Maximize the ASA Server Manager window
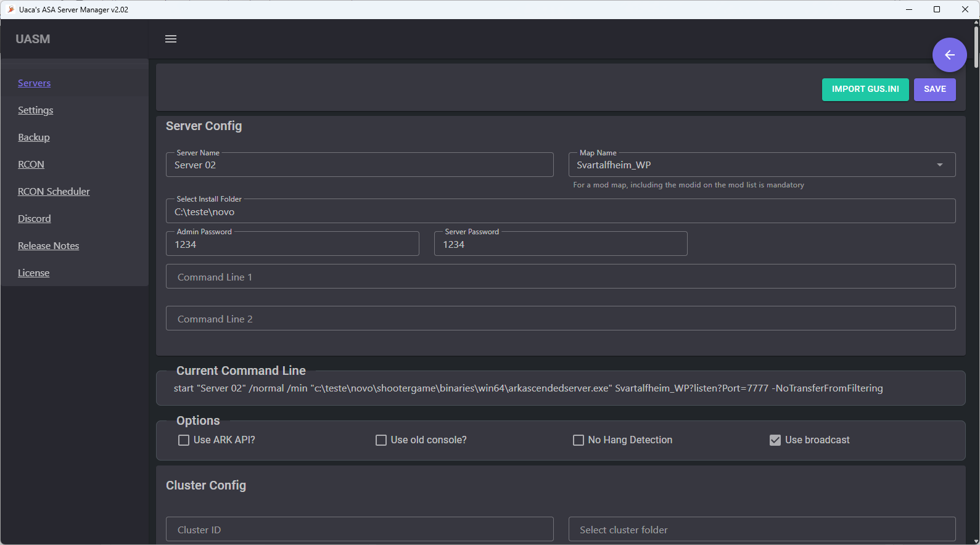This screenshot has width=980, height=545. tap(937, 9)
